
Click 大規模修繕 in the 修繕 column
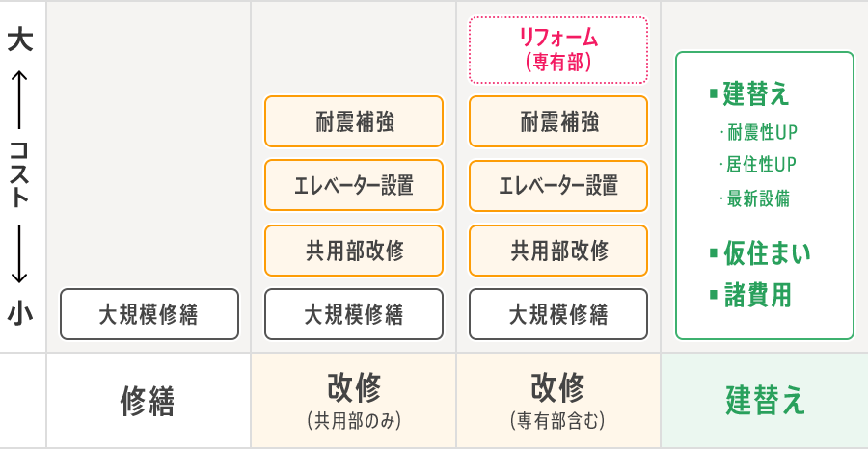149,314
